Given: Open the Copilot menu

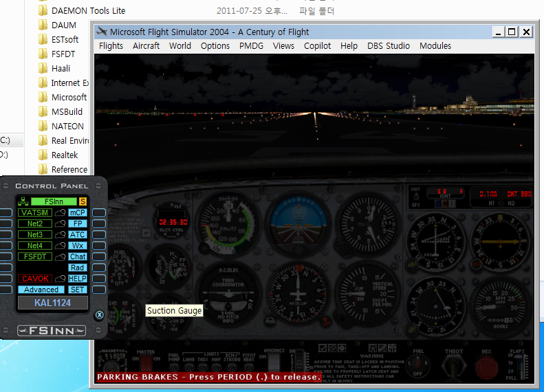Looking at the screenshot, I should point(318,46).
